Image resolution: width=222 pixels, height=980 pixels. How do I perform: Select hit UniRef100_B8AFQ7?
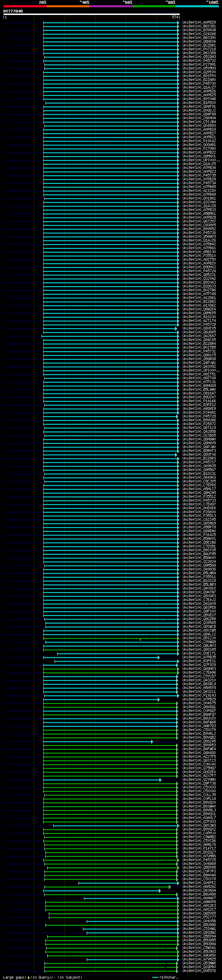click(199, 714)
